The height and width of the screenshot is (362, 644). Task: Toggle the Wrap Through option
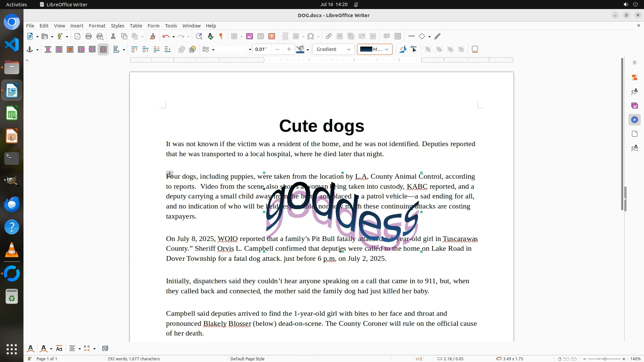(x=103, y=49)
